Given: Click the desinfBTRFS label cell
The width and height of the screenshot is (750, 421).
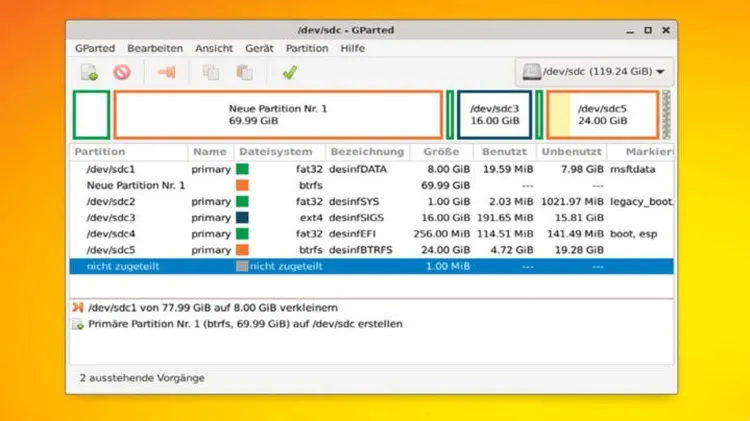Looking at the screenshot, I should coord(361,250).
